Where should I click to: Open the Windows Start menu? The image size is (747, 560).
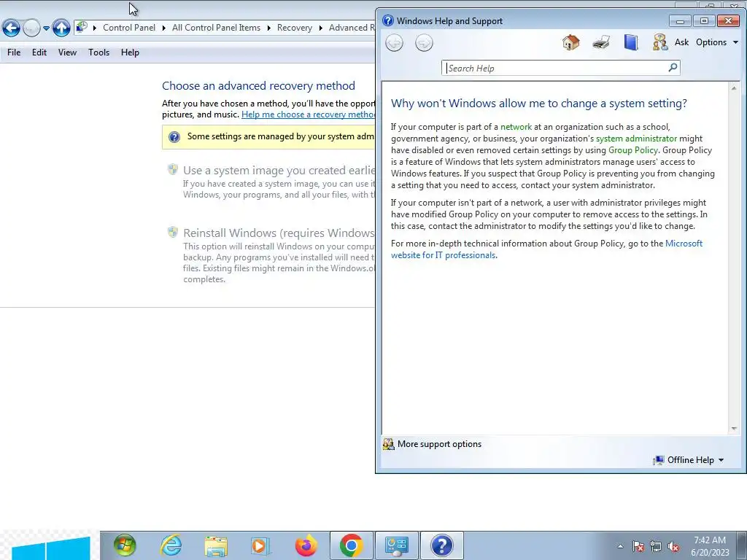[125, 545]
